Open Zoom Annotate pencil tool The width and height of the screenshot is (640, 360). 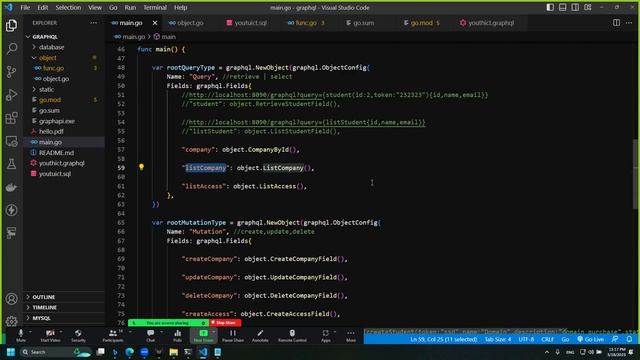(x=260, y=336)
